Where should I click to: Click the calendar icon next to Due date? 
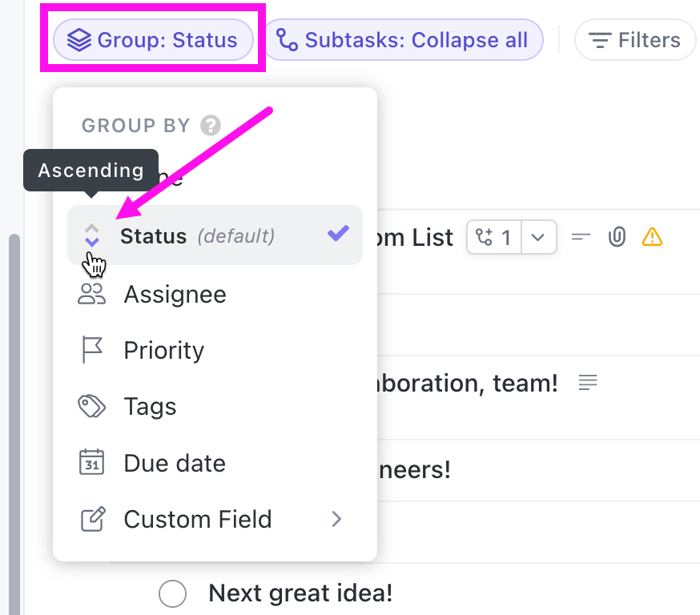(91, 462)
